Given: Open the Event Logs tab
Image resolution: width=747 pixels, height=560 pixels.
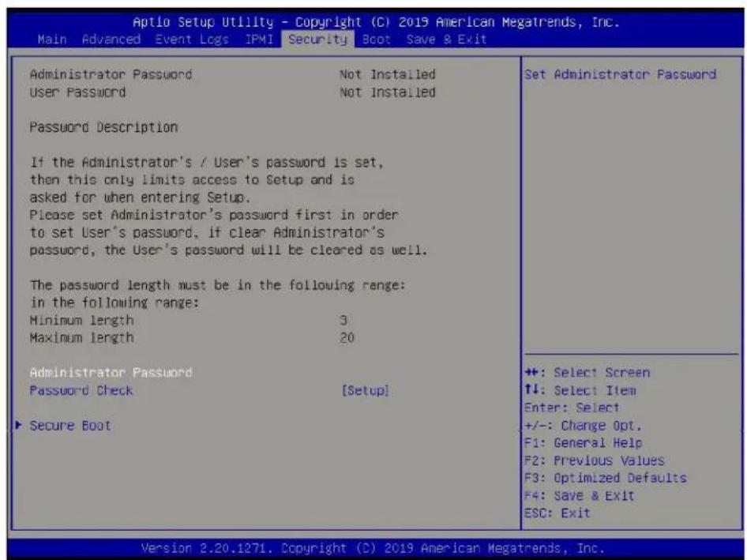Looking at the screenshot, I should (192, 39).
